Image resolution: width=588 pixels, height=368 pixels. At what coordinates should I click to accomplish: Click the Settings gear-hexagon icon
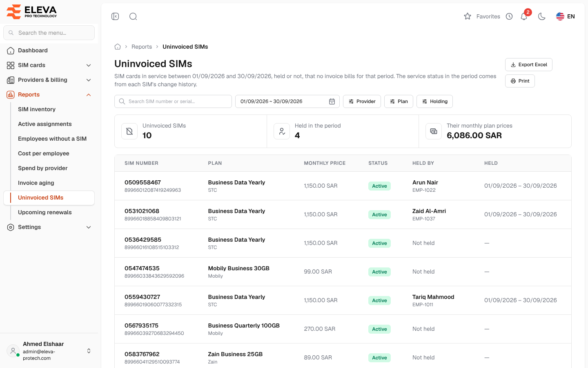click(11, 227)
